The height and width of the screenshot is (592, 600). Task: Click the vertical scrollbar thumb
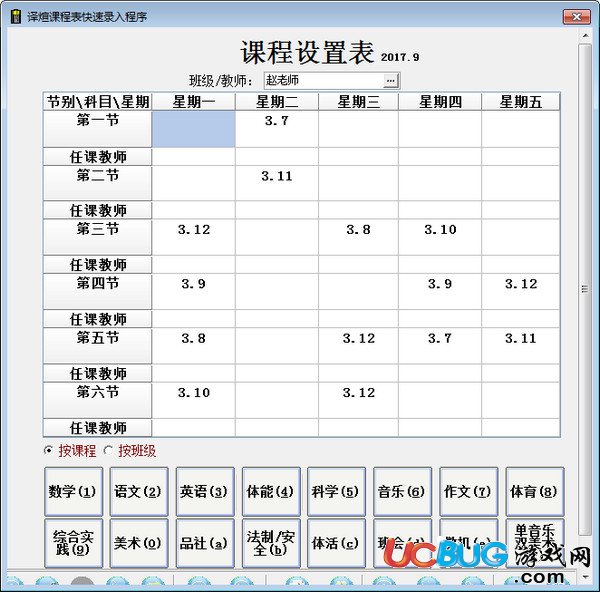(585, 289)
